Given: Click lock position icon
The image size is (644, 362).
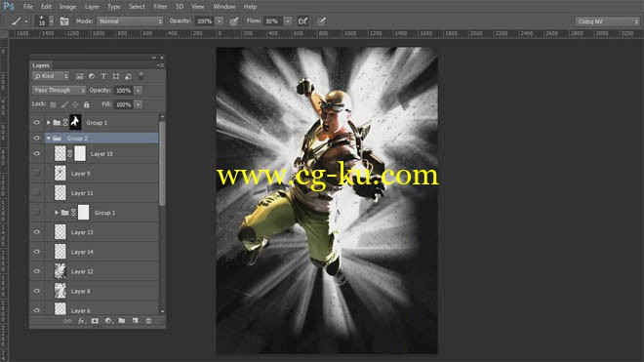Looking at the screenshot, I should pyautogui.click(x=75, y=104).
